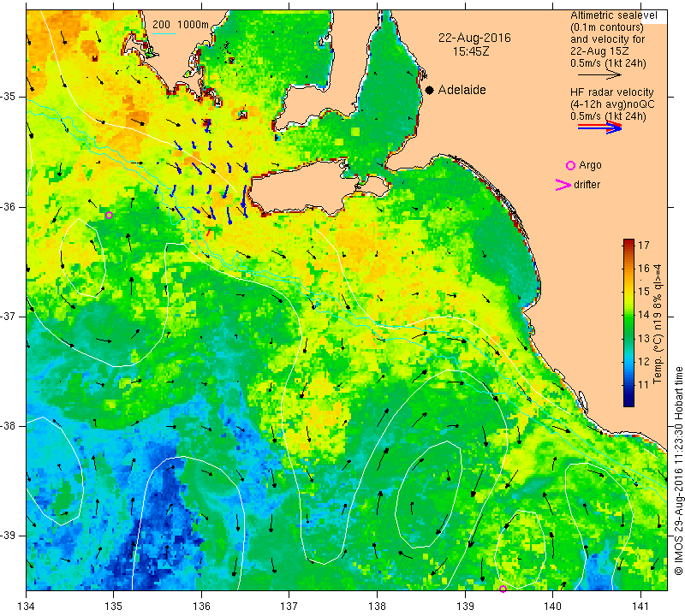The height and width of the screenshot is (616, 685).
Task: Click the HF radar velocity legend text
Action: pos(611,92)
